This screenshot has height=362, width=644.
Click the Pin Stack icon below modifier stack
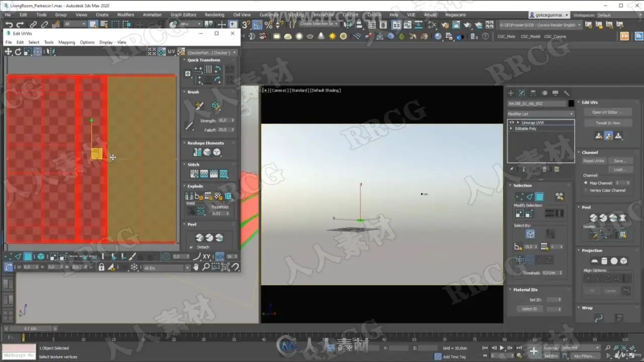[x=512, y=169]
